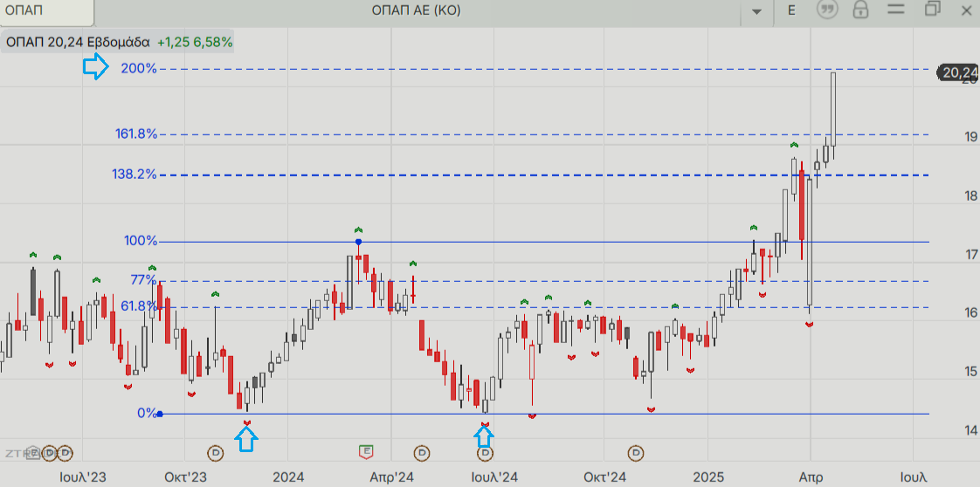This screenshot has width=980, height=487.
Task: Click the 100% Fibonacci level label
Action: [x=141, y=240]
